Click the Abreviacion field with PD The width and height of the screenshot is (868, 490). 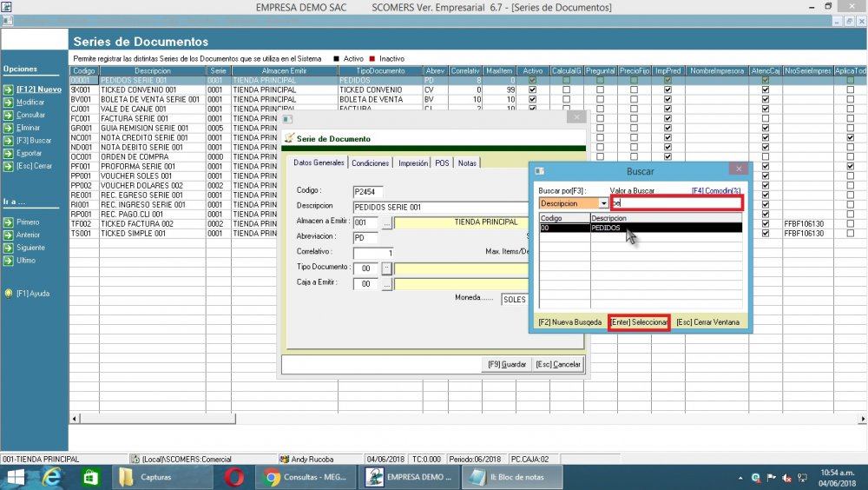[365, 238]
